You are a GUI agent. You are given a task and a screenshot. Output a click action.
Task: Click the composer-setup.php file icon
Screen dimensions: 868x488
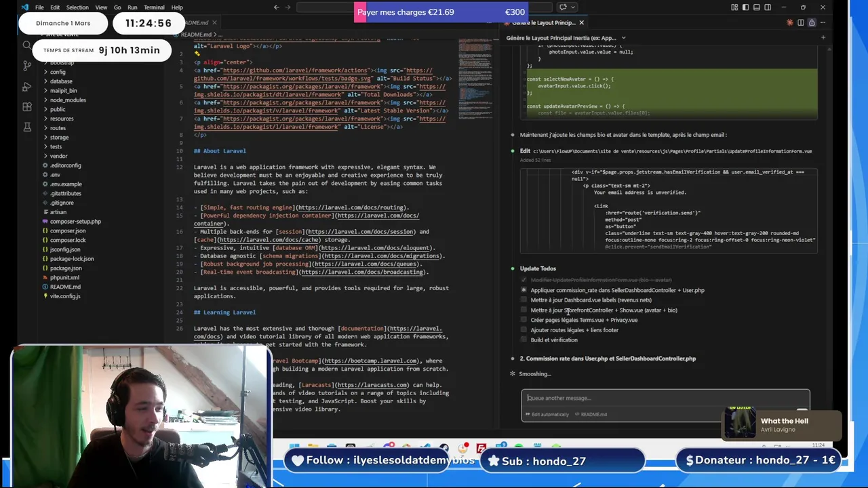click(x=45, y=222)
